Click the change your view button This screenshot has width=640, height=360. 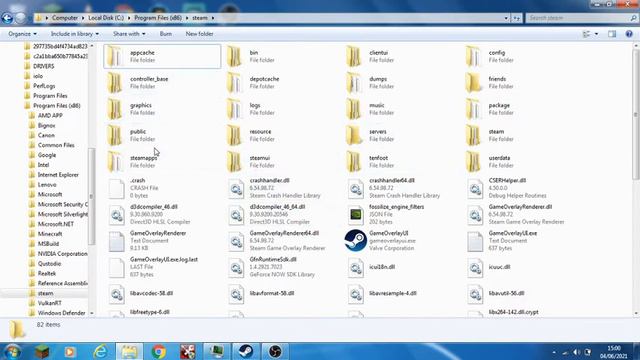pos(587,34)
